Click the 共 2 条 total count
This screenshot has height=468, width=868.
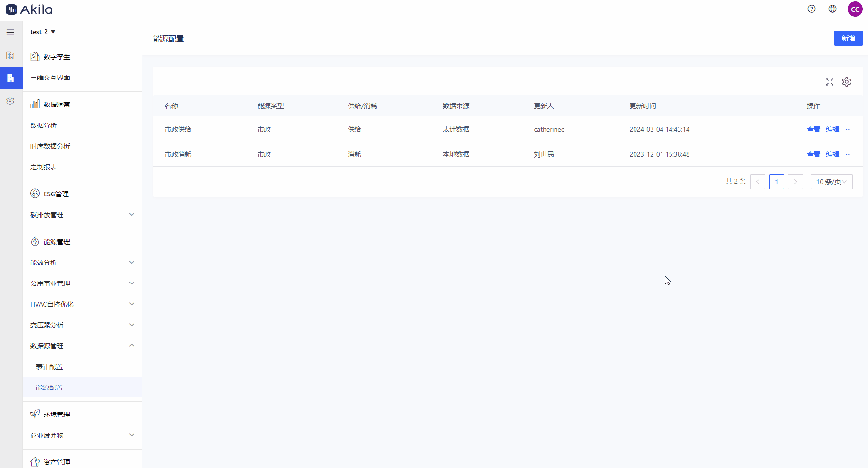point(735,182)
